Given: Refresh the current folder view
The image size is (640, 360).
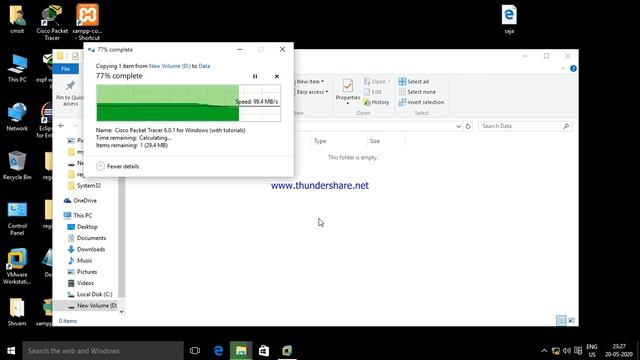Looking at the screenshot, I should coord(468,127).
